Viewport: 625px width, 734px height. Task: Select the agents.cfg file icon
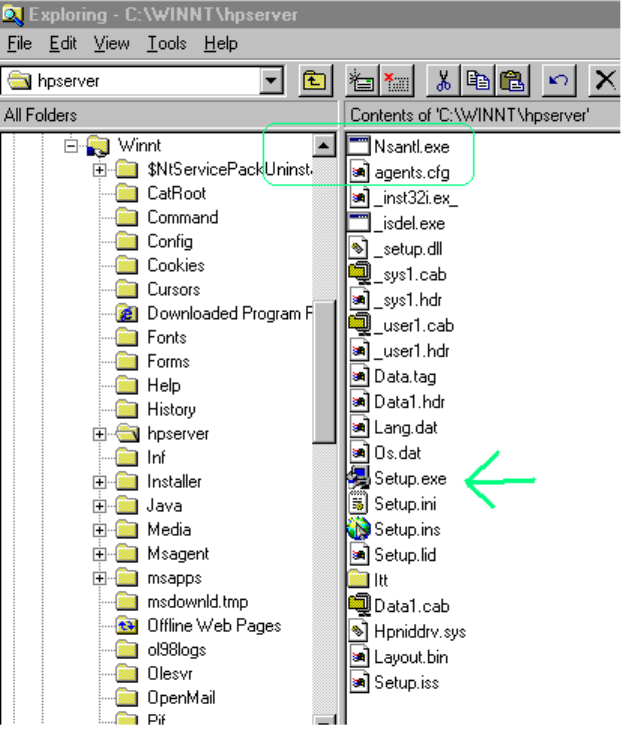359,174
